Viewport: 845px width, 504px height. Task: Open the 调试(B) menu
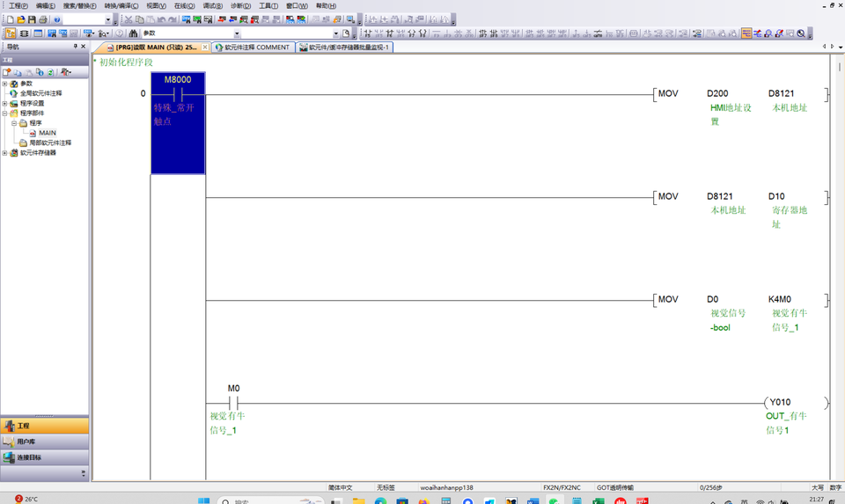[x=212, y=5]
